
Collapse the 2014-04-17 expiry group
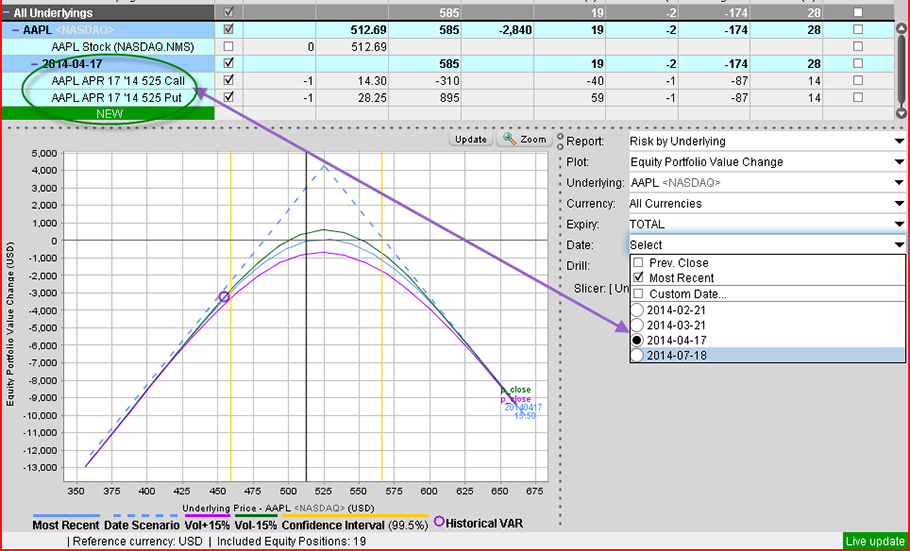[x=35, y=64]
